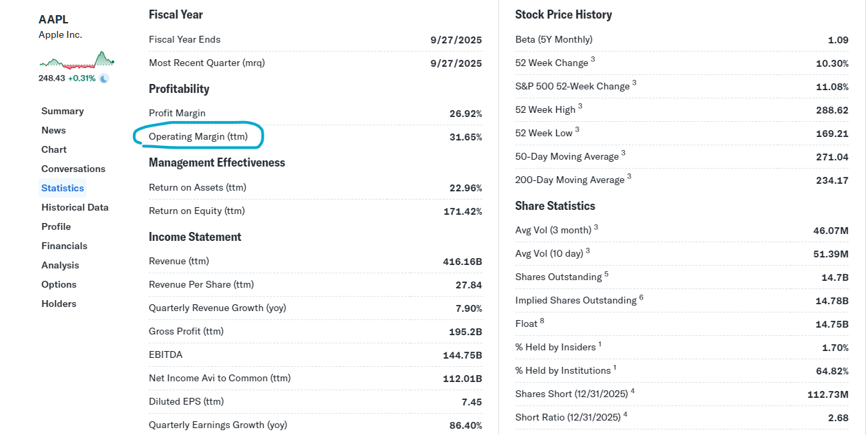
Task: Go to the Analysis page
Action: tap(60, 265)
